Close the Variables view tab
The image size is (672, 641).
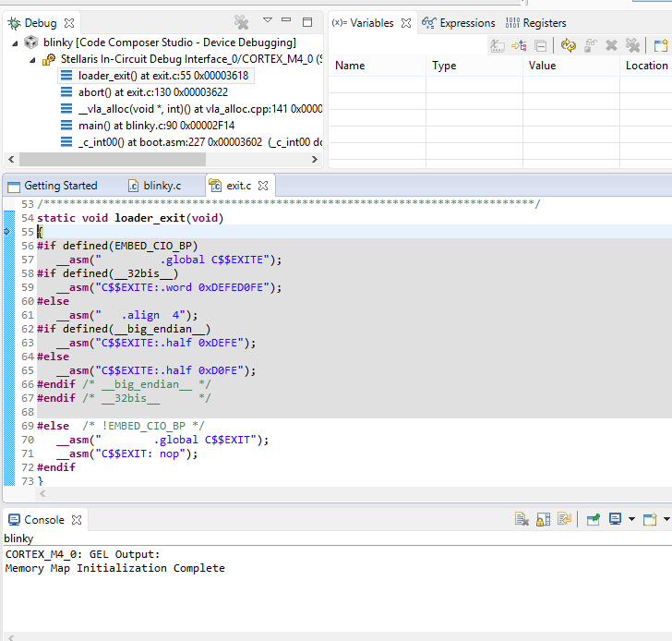(406, 23)
